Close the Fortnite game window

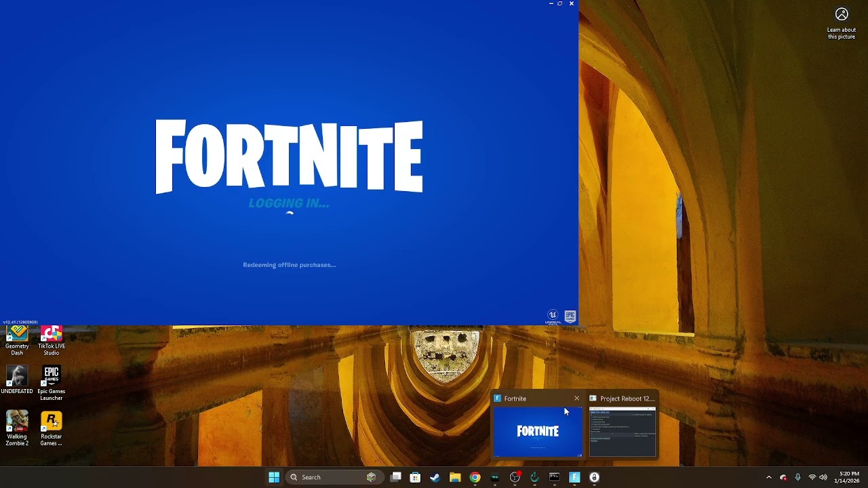tap(571, 3)
